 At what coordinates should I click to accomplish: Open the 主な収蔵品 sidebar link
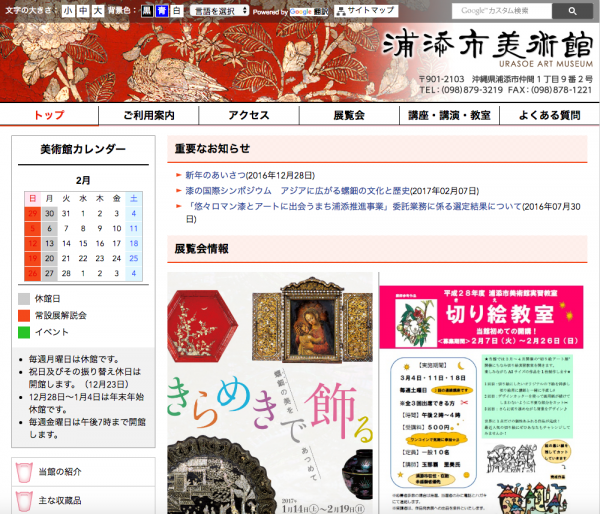click(60, 500)
